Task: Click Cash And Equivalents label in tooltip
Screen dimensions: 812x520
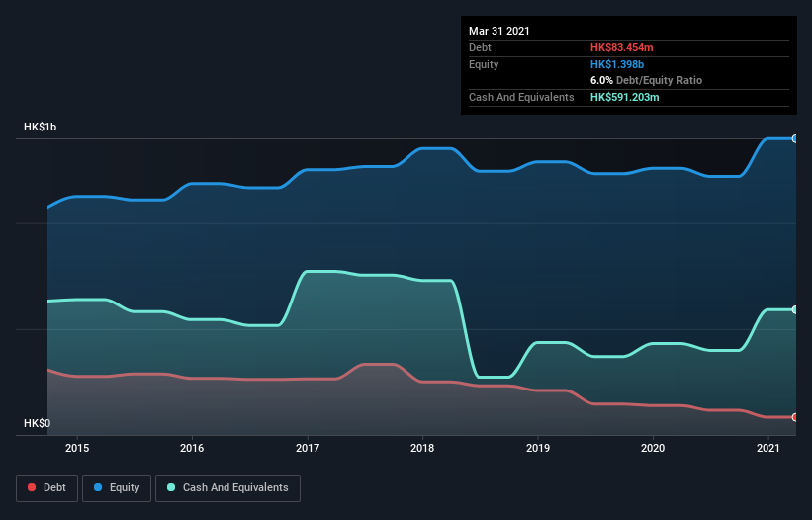Action: pos(521,97)
